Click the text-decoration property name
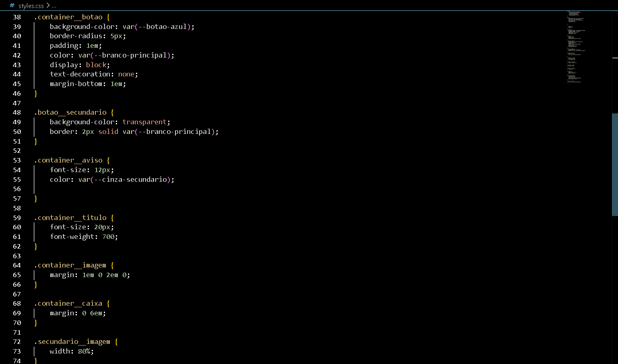The image size is (618, 364). [x=80, y=74]
